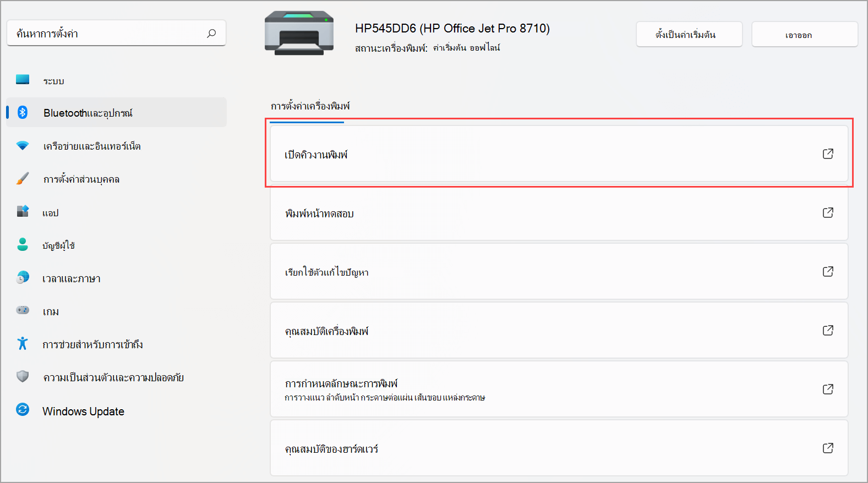Click external-link icon for พิมพ์หน้าทดสอบ

pyautogui.click(x=828, y=213)
